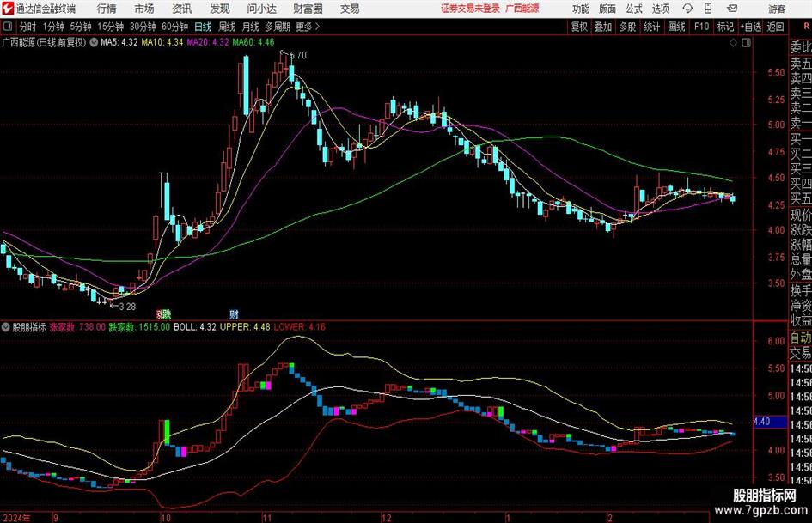
Task: Click the 复权 button
Action: tap(579, 27)
